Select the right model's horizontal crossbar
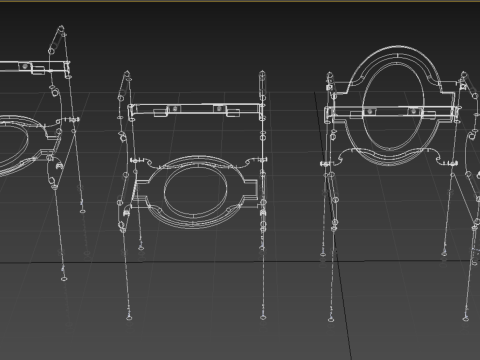The image size is (480, 360). point(392,112)
